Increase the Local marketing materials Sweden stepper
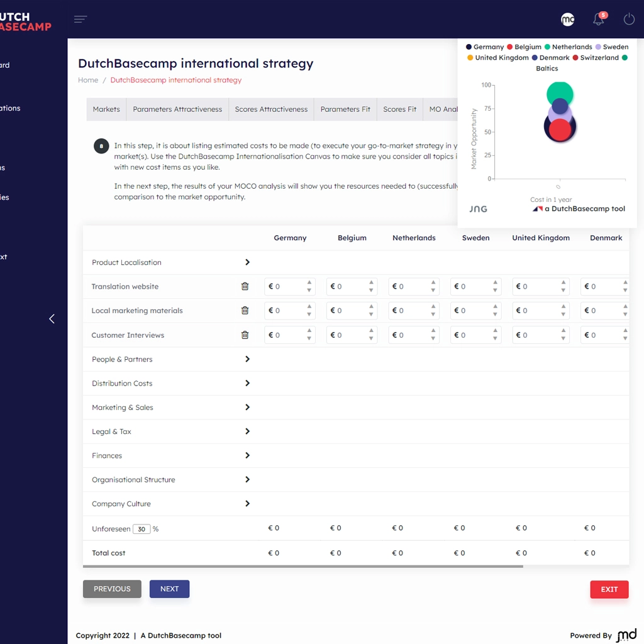Viewport: 644px width, 644px height. [496, 307]
